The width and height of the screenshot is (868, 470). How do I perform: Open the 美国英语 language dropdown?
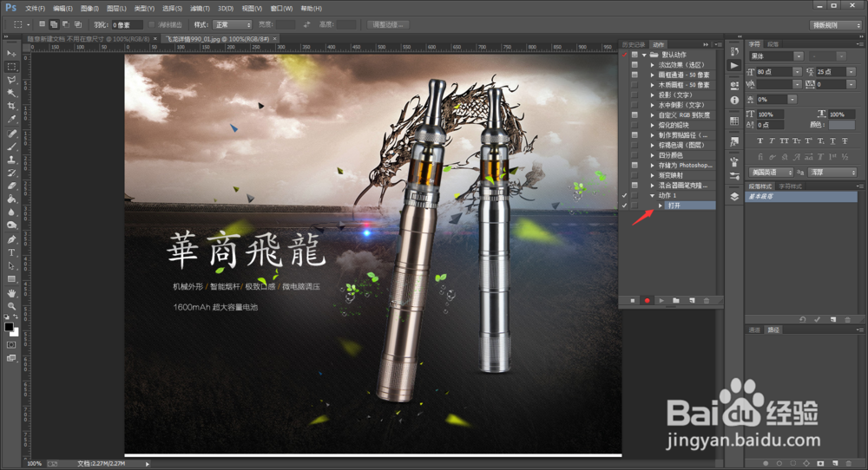point(771,173)
